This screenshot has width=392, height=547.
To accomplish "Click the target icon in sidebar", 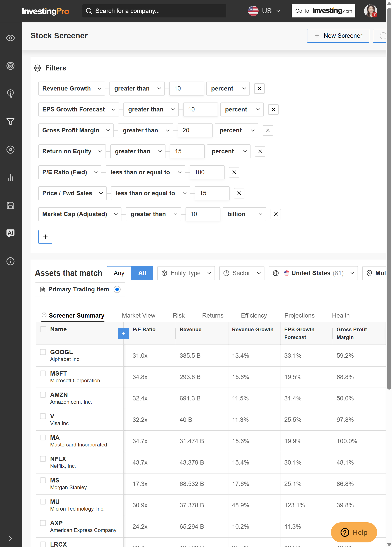I will point(10,66).
